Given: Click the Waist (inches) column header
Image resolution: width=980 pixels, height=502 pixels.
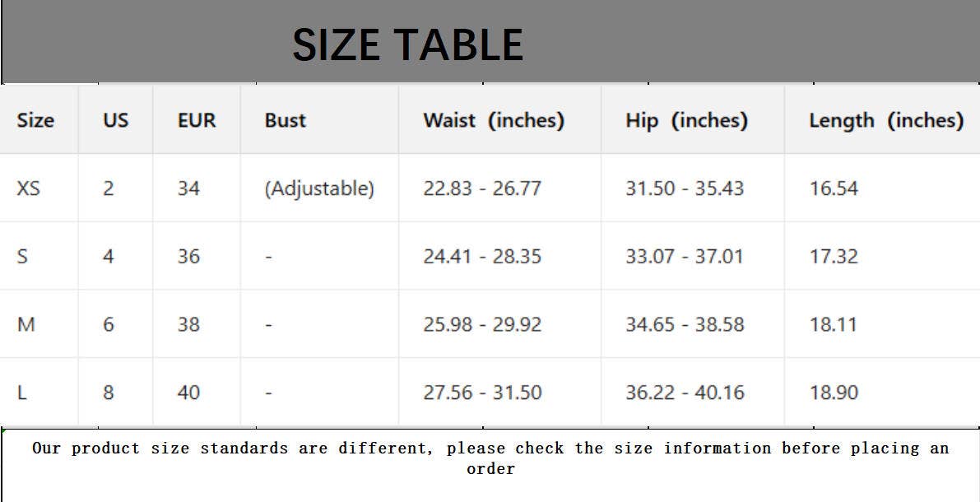Looking at the screenshot, I should click(494, 120).
